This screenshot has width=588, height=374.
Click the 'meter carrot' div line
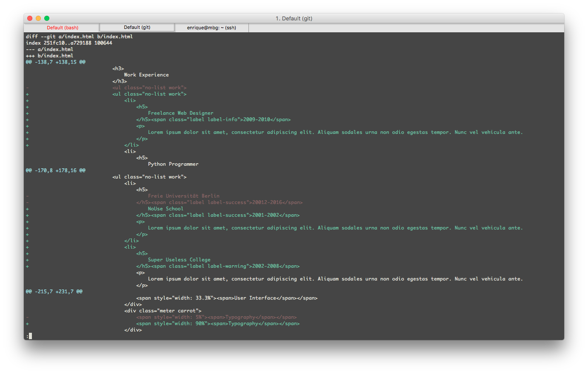[163, 311]
